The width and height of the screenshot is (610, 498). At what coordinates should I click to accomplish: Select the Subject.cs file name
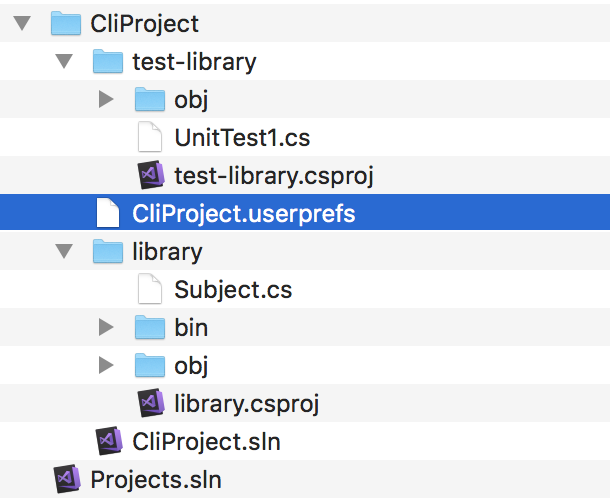[x=232, y=290]
